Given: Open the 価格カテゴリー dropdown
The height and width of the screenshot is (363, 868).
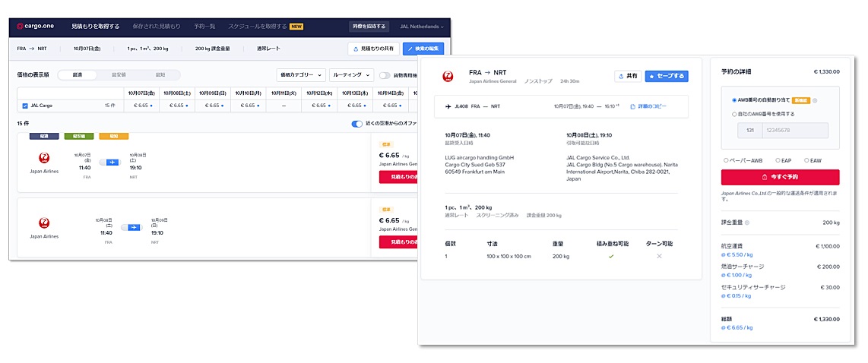Looking at the screenshot, I should point(301,74).
